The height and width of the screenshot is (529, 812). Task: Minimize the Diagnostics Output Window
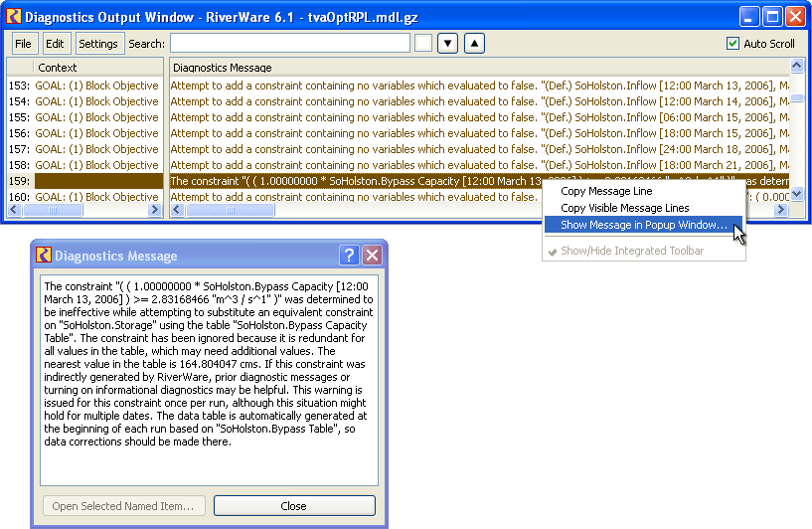click(748, 17)
